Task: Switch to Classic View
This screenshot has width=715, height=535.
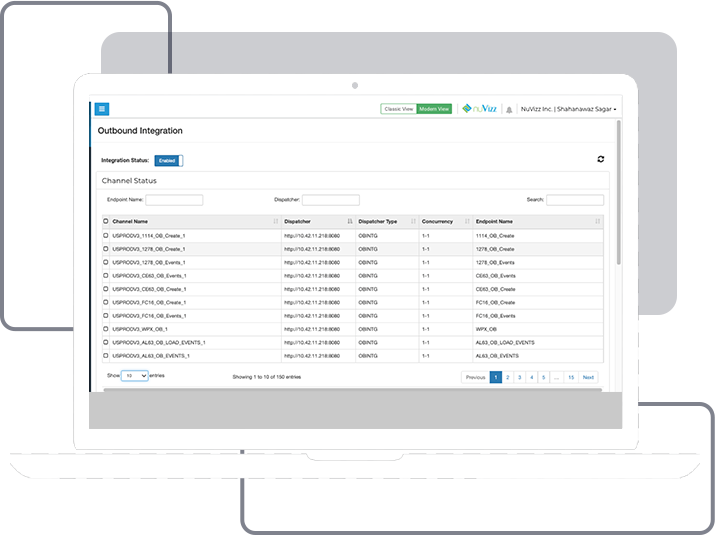Action: point(399,109)
